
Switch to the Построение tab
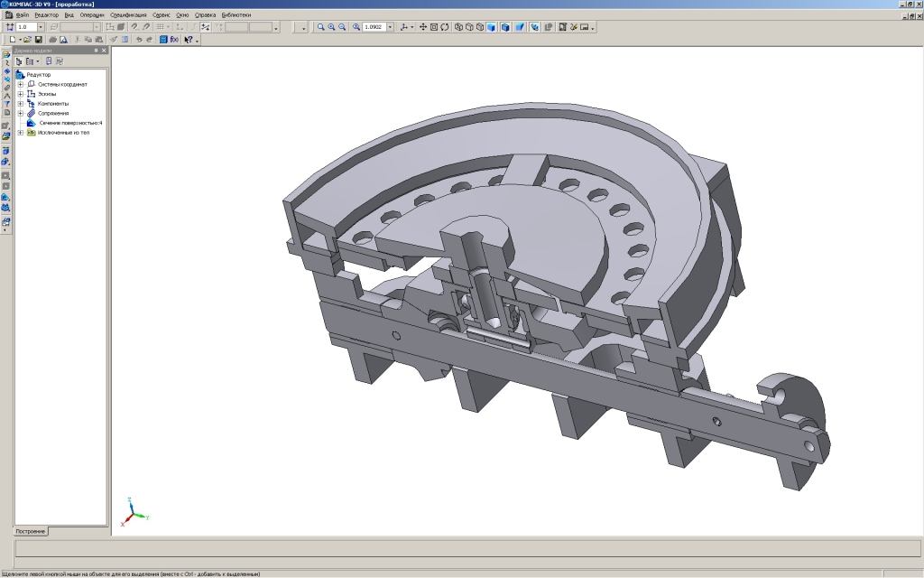31,531
